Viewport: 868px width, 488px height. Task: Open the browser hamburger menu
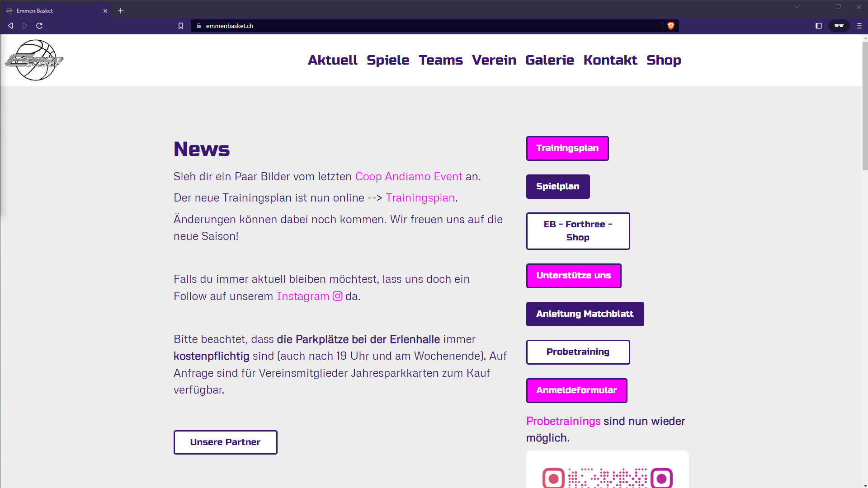pyautogui.click(x=859, y=26)
